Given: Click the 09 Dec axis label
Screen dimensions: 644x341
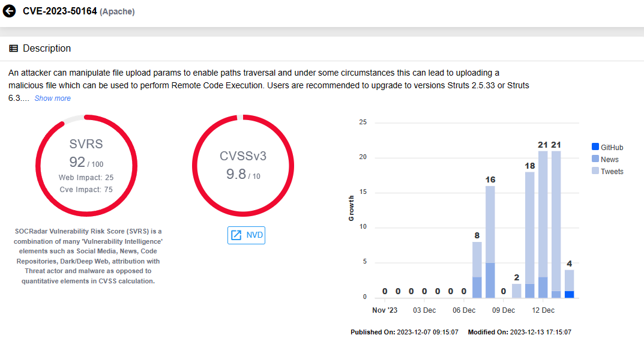Looking at the screenshot, I should click(504, 310).
